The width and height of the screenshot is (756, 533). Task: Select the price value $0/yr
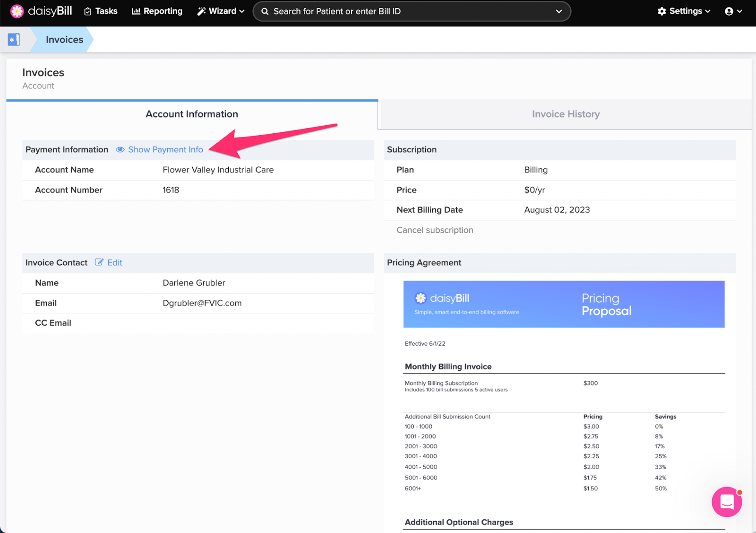534,190
